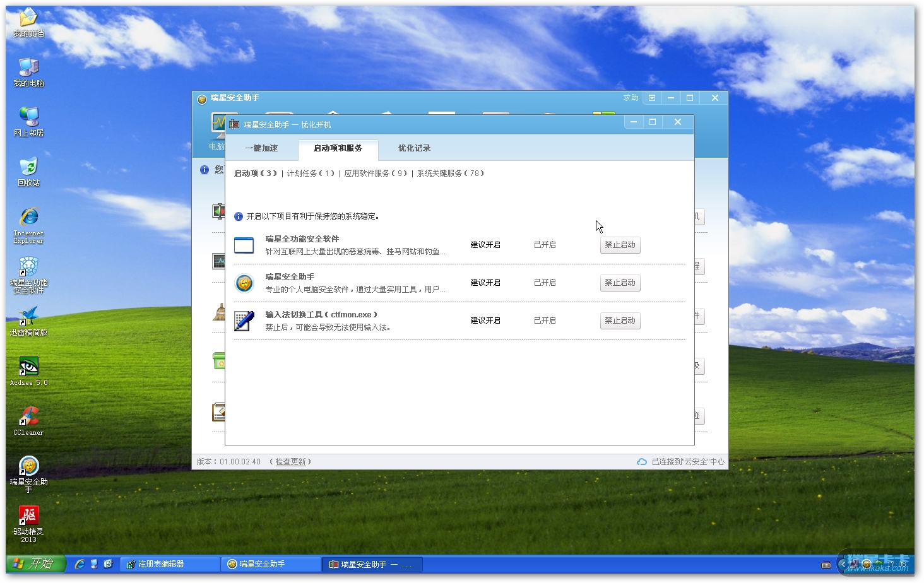Click the Internet Explorer quick launch icon
924x583 pixels.
point(80,564)
